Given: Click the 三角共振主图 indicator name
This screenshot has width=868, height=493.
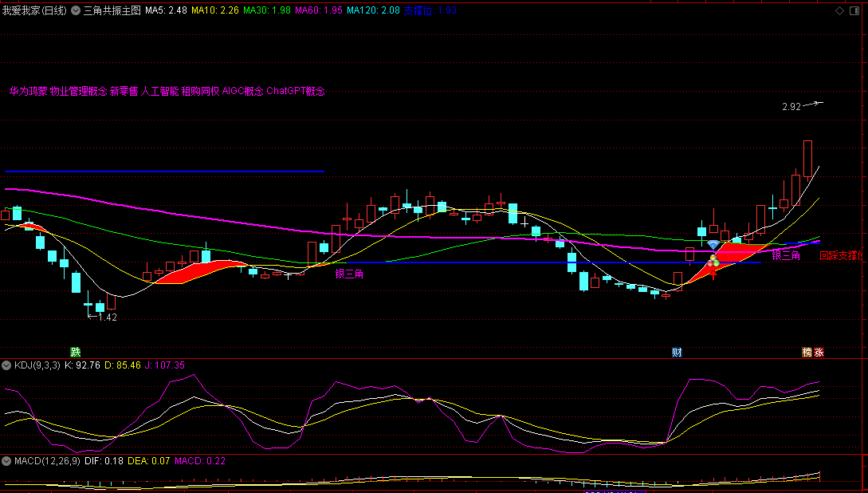Looking at the screenshot, I should (x=112, y=10).
